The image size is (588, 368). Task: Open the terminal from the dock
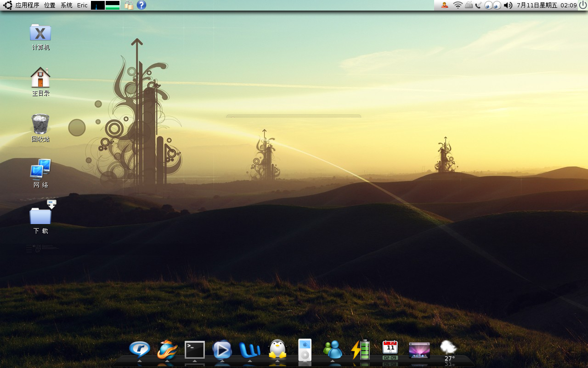coord(195,350)
